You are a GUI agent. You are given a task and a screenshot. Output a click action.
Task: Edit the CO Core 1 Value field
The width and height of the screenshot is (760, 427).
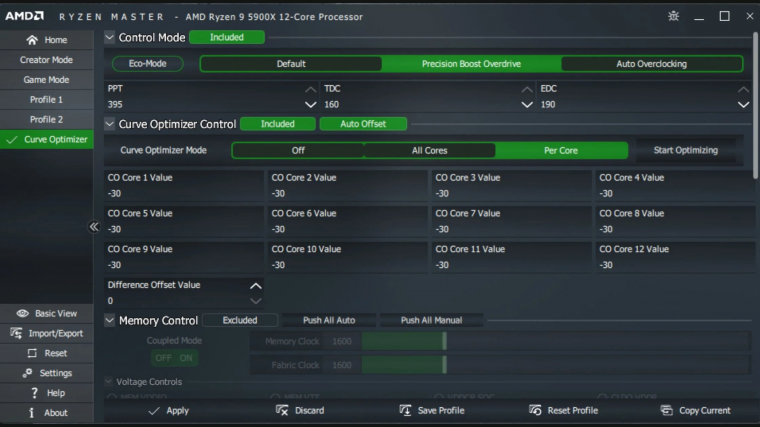click(184, 185)
